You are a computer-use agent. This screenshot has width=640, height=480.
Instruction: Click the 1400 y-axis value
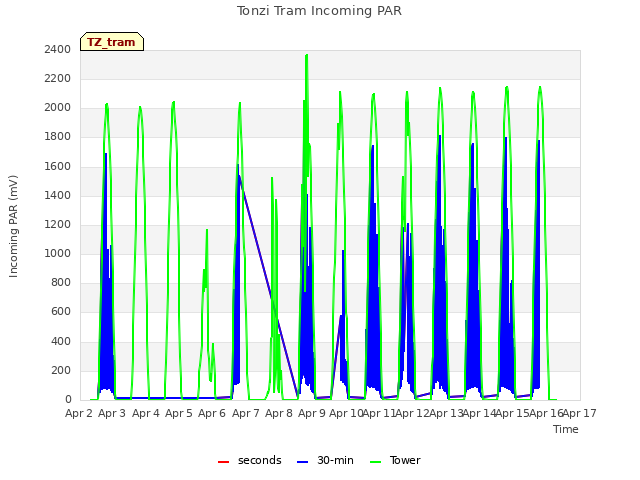[x=58, y=196]
